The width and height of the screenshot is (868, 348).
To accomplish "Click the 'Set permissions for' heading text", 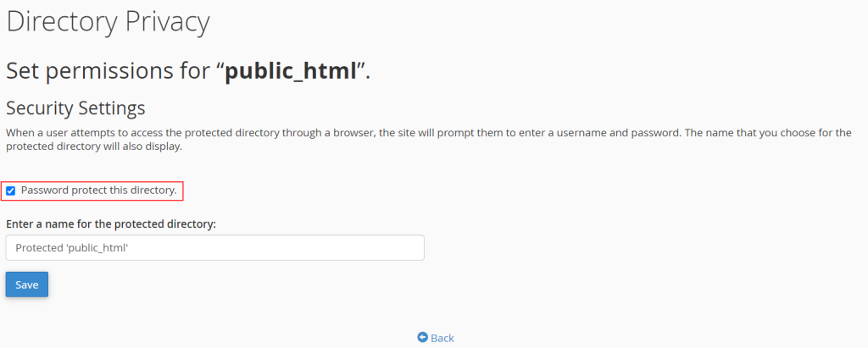I will pos(110,71).
